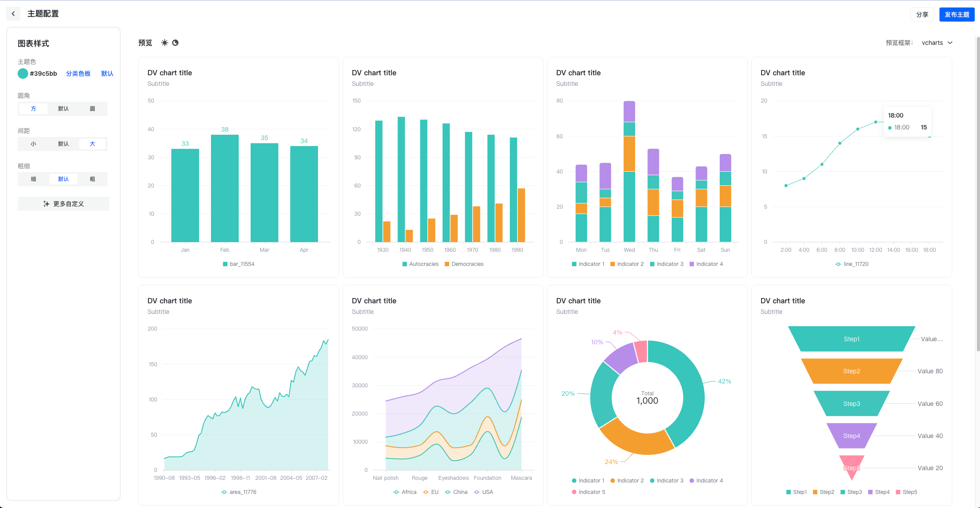Select round corner option 圆
Viewport: 980px width, 508px height.
click(92, 109)
